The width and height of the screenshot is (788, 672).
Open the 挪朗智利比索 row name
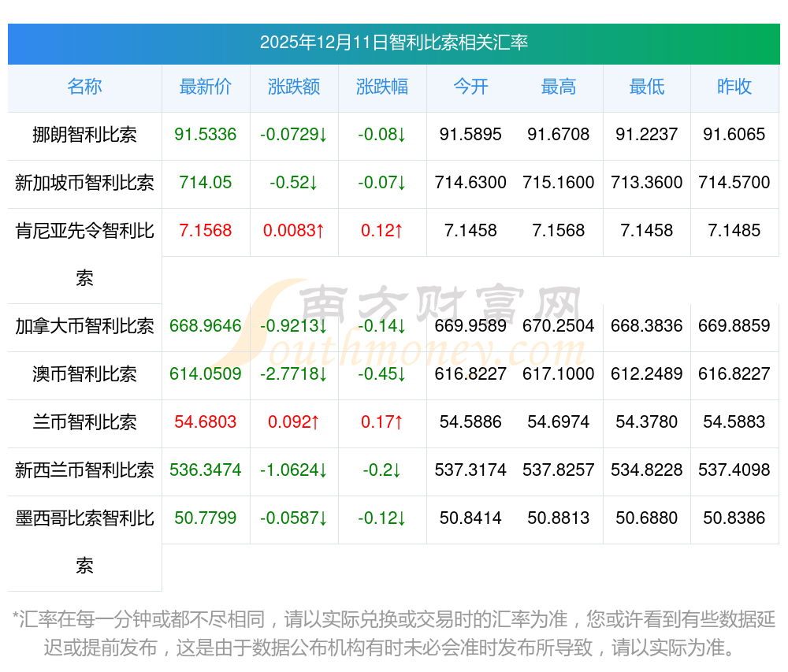(x=84, y=136)
